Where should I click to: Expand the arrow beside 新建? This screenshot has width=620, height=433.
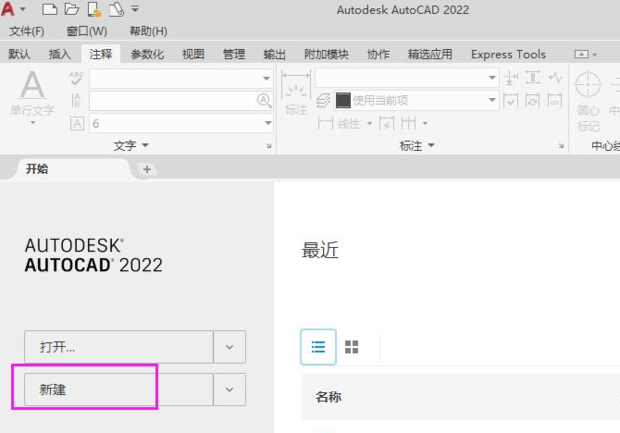point(229,390)
